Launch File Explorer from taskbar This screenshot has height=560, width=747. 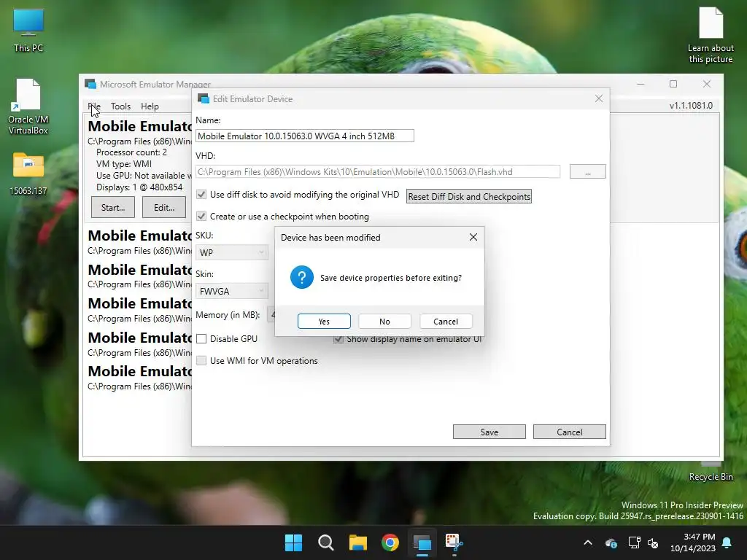pos(357,542)
